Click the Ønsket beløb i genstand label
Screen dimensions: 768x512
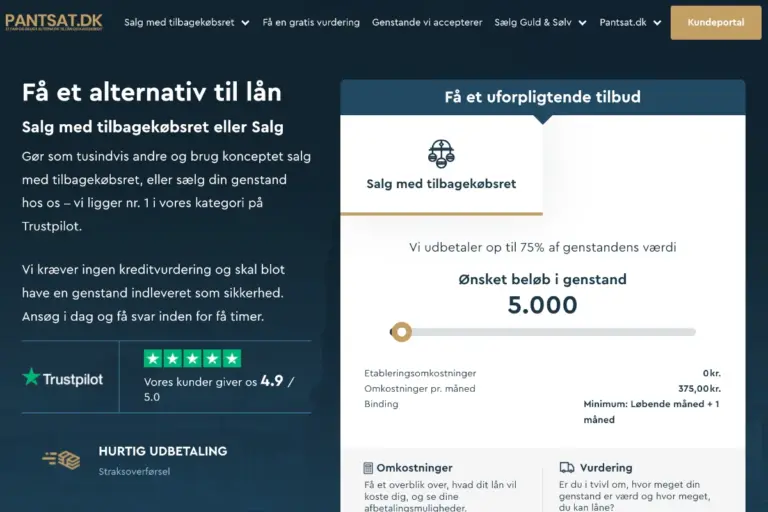point(543,279)
